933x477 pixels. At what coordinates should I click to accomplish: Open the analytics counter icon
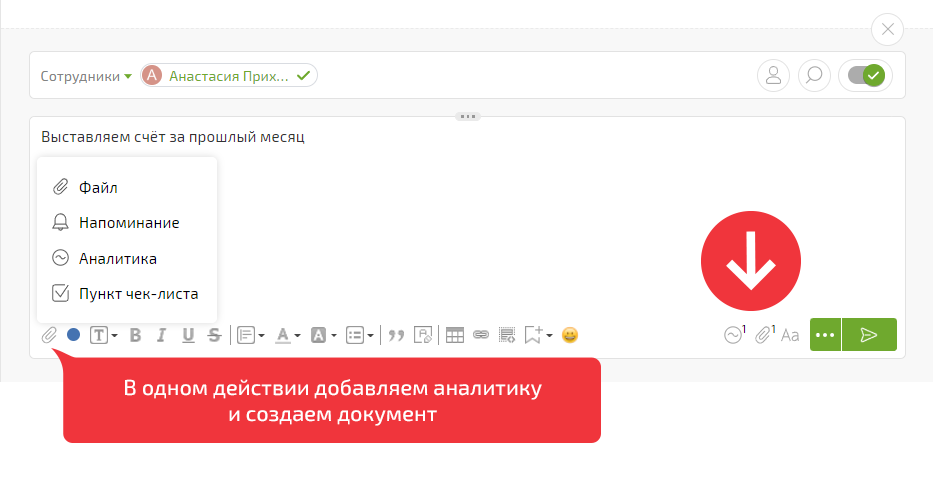[734, 335]
